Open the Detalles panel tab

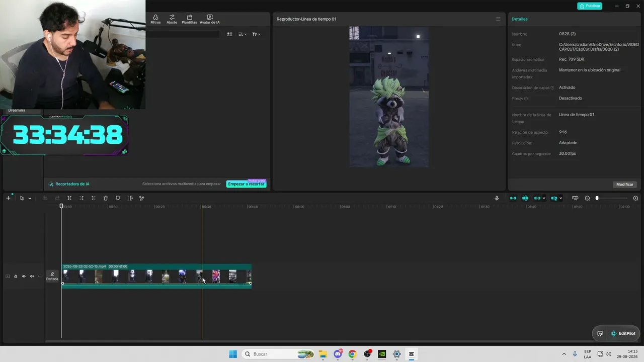(520, 19)
